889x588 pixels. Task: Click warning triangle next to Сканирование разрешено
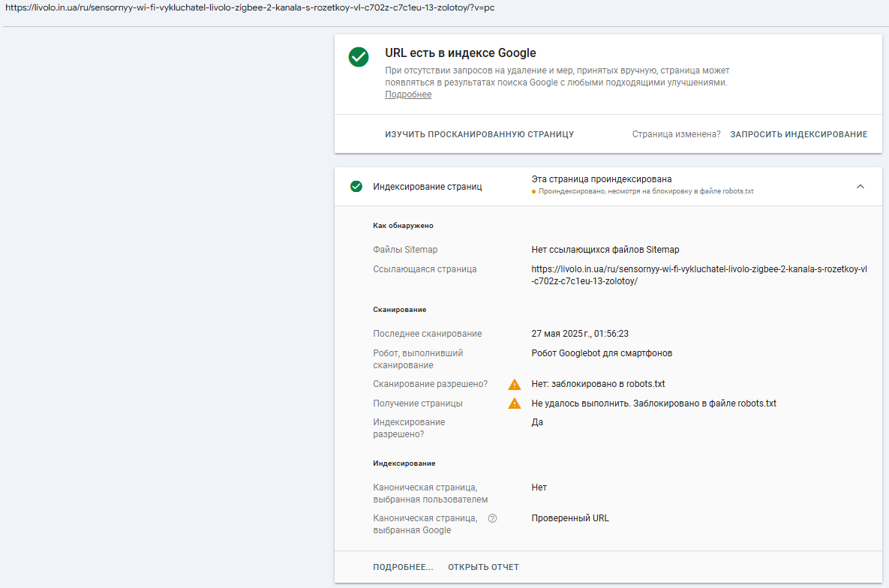coord(514,385)
